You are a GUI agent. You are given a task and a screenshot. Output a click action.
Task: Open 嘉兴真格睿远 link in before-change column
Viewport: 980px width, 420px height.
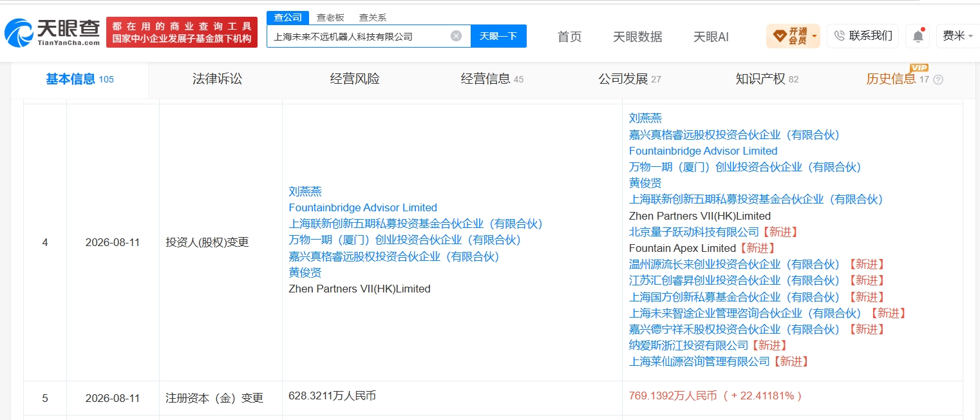394,256
